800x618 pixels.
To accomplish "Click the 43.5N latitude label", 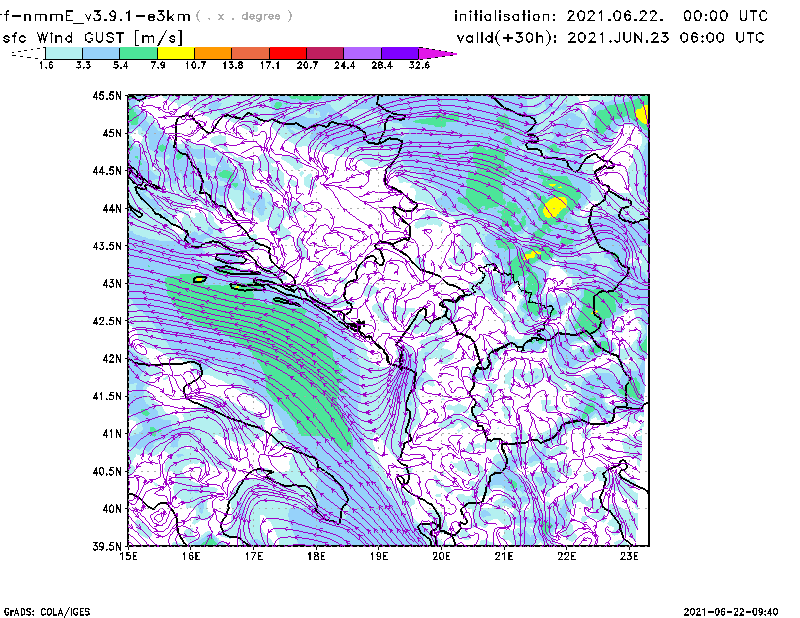I will click(107, 245).
